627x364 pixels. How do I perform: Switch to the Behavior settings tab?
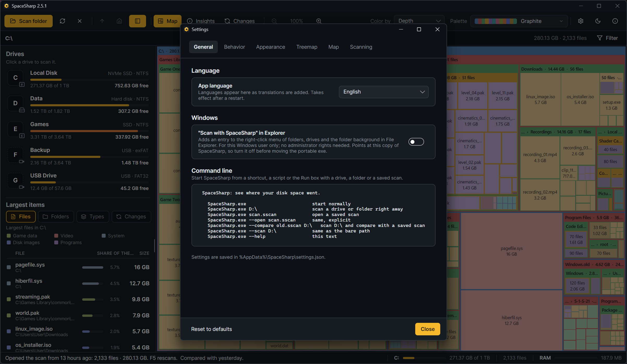234,47
